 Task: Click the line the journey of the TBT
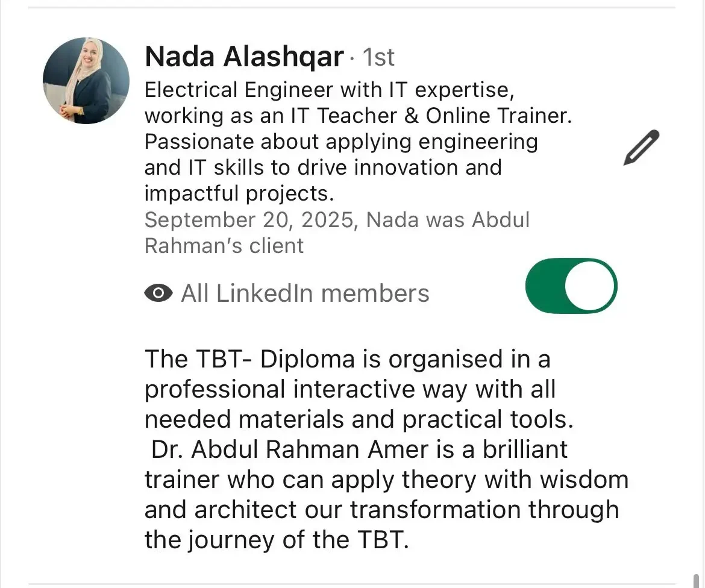pyautogui.click(x=277, y=539)
